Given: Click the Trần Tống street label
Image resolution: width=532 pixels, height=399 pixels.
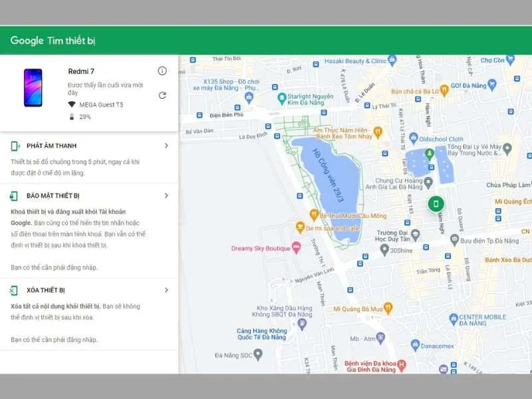Looking at the screenshot, I should pyautogui.click(x=428, y=271).
